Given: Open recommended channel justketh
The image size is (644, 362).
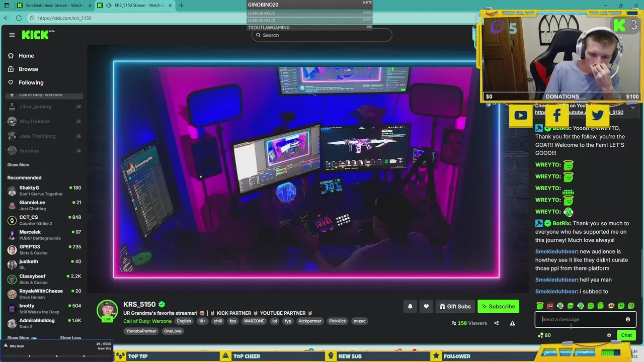Looking at the screenshot, I should pyautogui.click(x=44, y=264).
